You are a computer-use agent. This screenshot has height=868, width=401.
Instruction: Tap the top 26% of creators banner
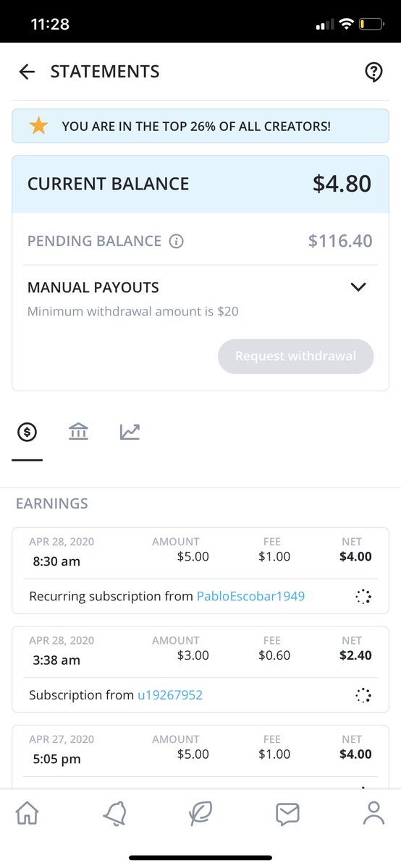point(200,126)
